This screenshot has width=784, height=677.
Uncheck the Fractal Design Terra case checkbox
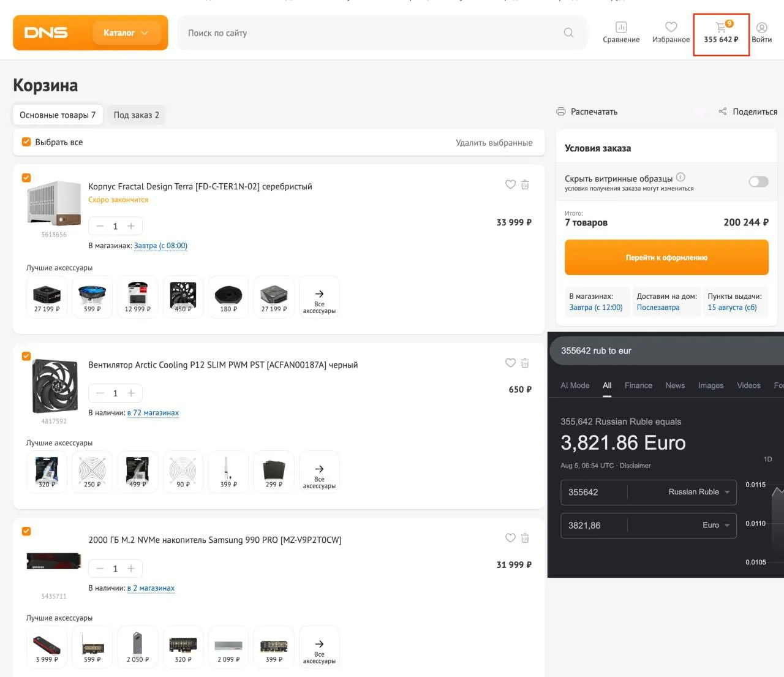[26, 178]
